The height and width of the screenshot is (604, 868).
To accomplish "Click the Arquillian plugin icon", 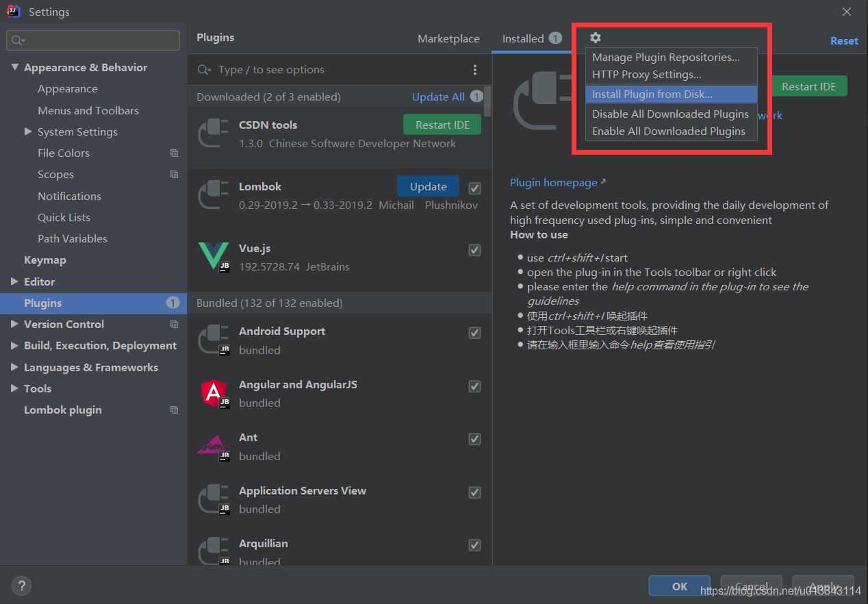I will point(213,552).
